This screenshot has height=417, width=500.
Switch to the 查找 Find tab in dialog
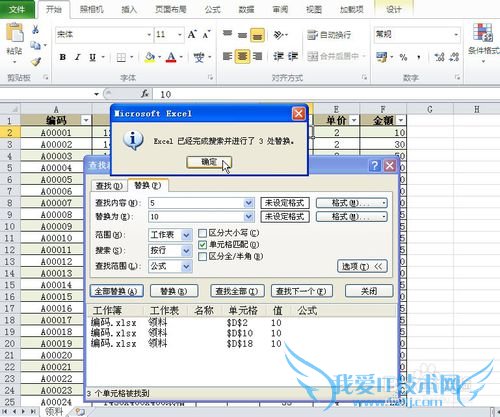click(109, 186)
